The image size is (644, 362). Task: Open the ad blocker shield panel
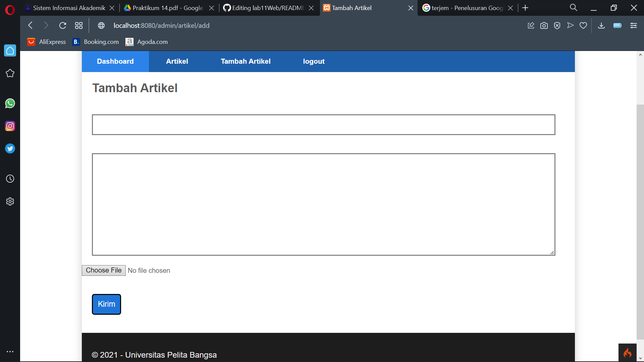[557, 25]
